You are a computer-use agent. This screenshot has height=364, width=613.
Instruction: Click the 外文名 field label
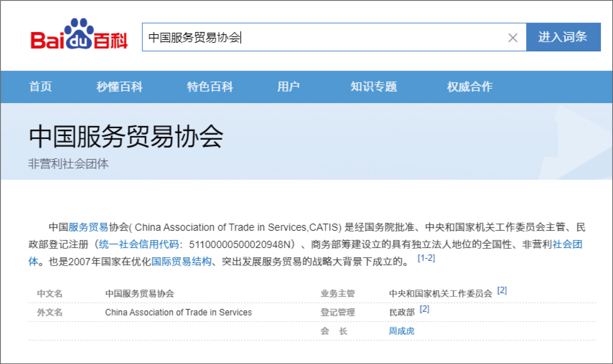click(x=50, y=312)
